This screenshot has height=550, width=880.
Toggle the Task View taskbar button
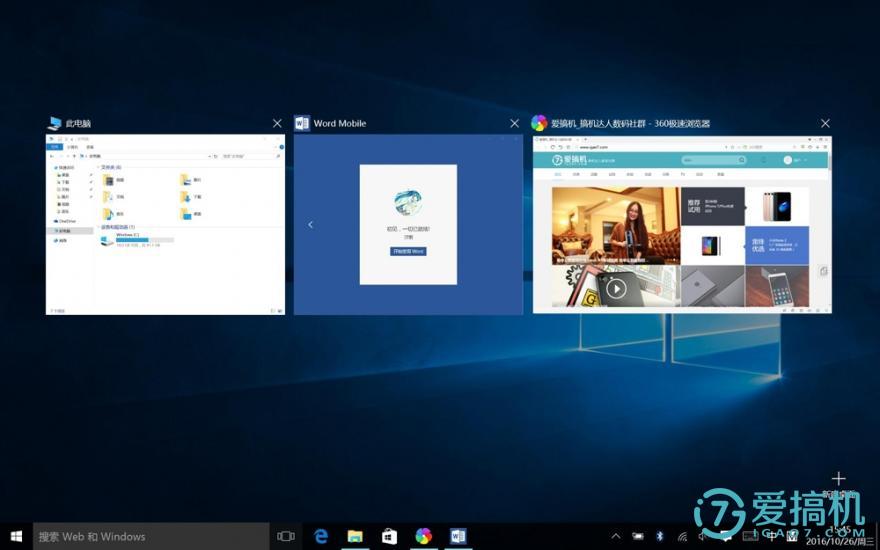coord(286,537)
